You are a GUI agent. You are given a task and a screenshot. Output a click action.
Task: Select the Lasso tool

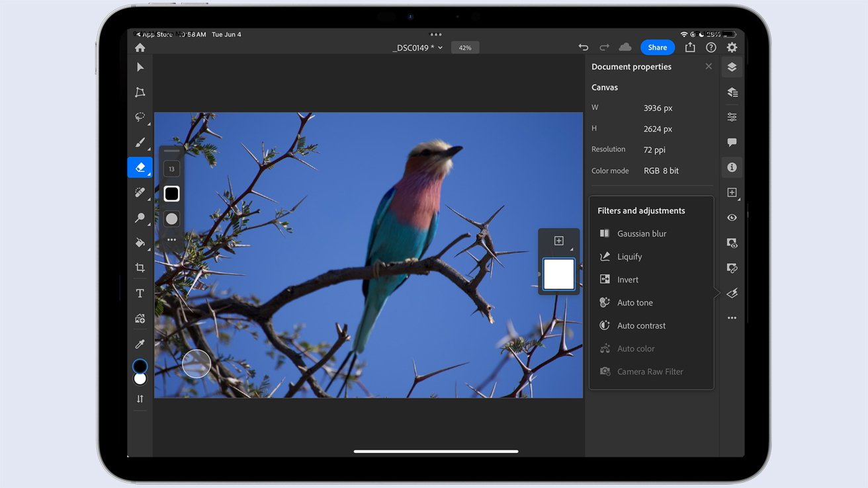[x=140, y=117]
